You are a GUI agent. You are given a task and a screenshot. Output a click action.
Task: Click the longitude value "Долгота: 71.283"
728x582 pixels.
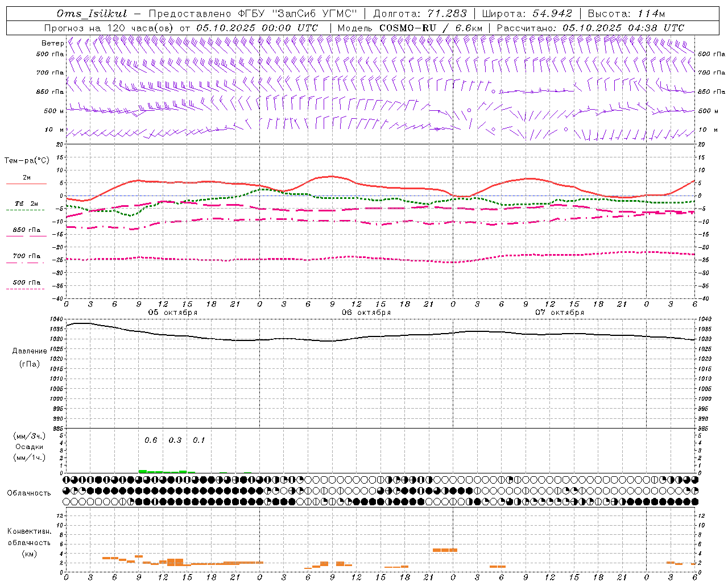point(420,14)
